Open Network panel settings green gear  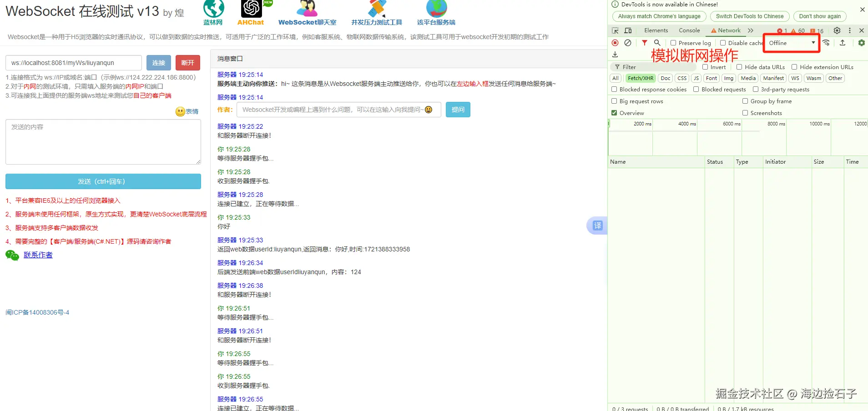click(x=862, y=43)
